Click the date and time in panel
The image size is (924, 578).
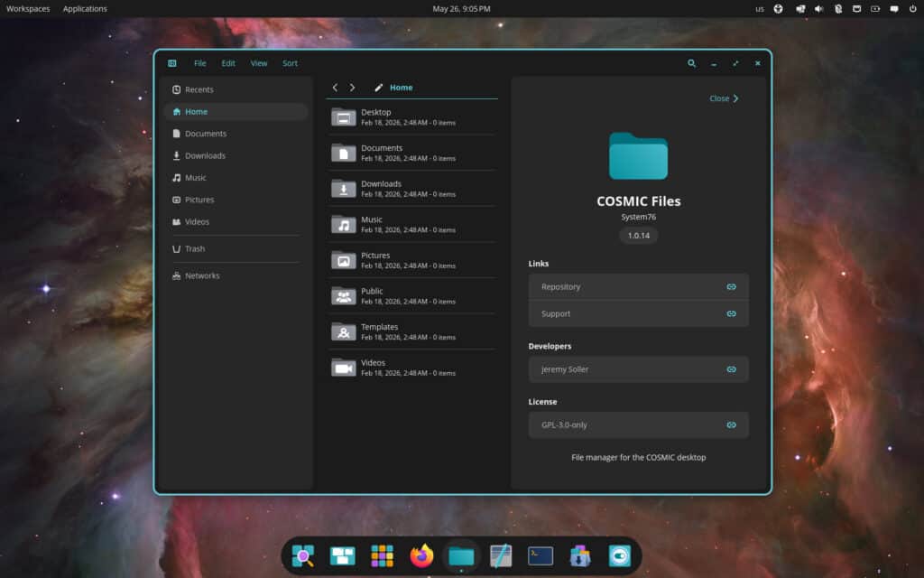pos(461,9)
